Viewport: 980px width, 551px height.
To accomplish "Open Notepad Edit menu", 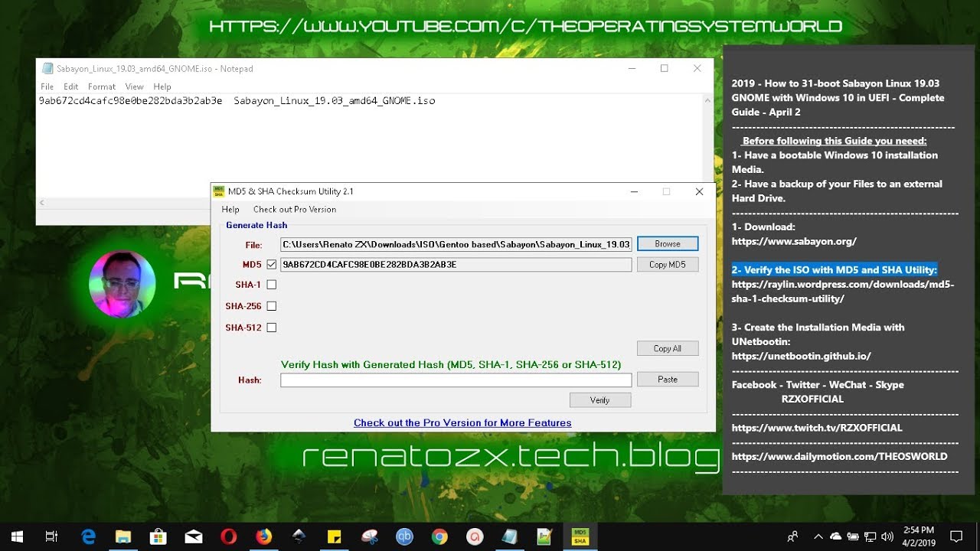I will coord(70,86).
